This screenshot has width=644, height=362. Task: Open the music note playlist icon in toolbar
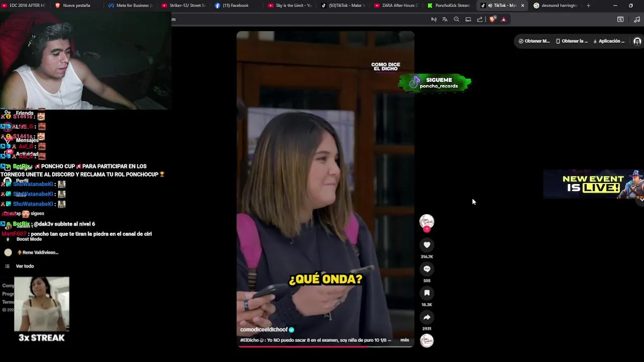[637, 19]
